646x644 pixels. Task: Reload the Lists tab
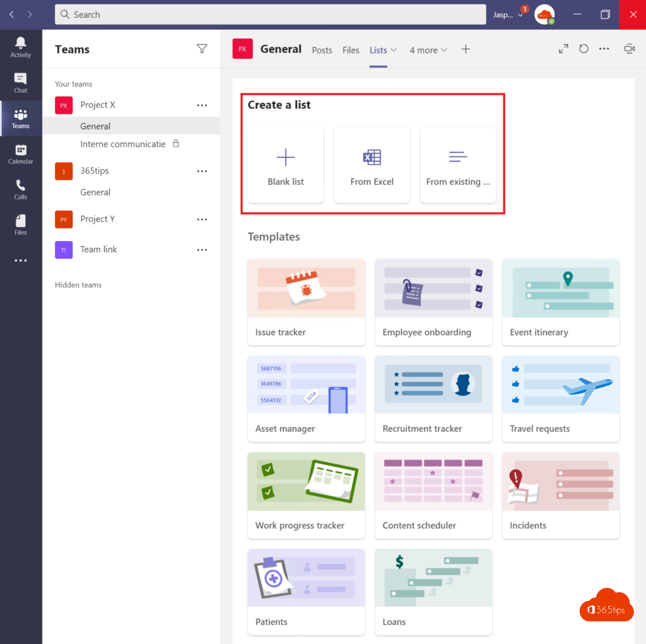(584, 49)
